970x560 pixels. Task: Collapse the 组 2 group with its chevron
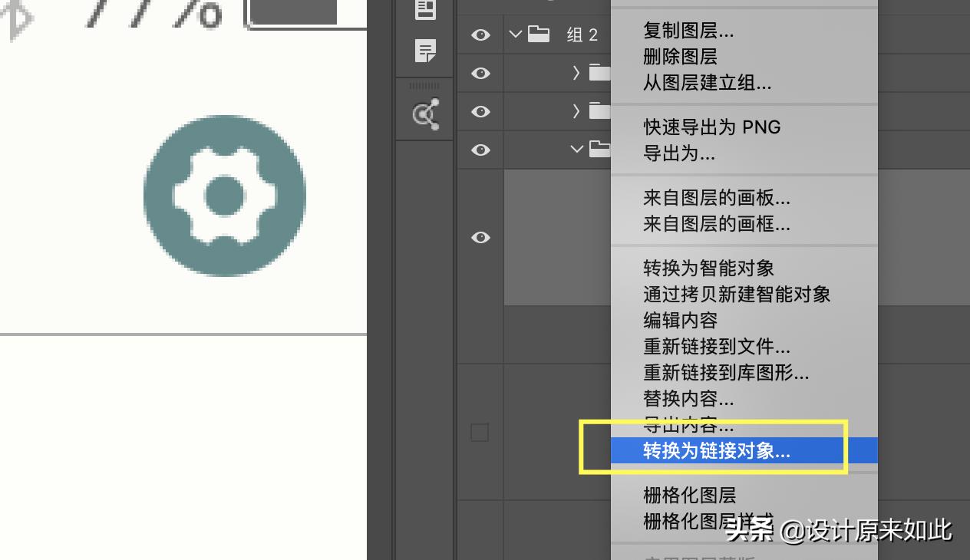click(515, 35)
